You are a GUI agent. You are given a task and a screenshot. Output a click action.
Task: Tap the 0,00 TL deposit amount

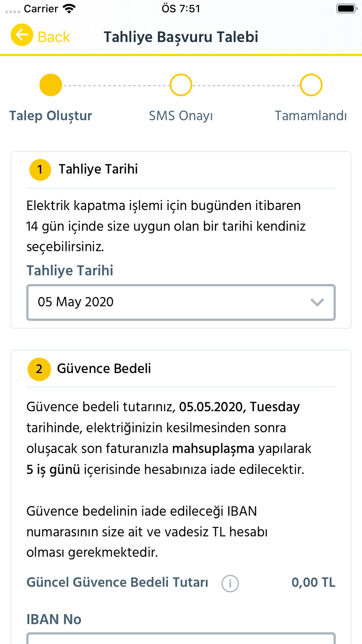(x=313, y=583)
